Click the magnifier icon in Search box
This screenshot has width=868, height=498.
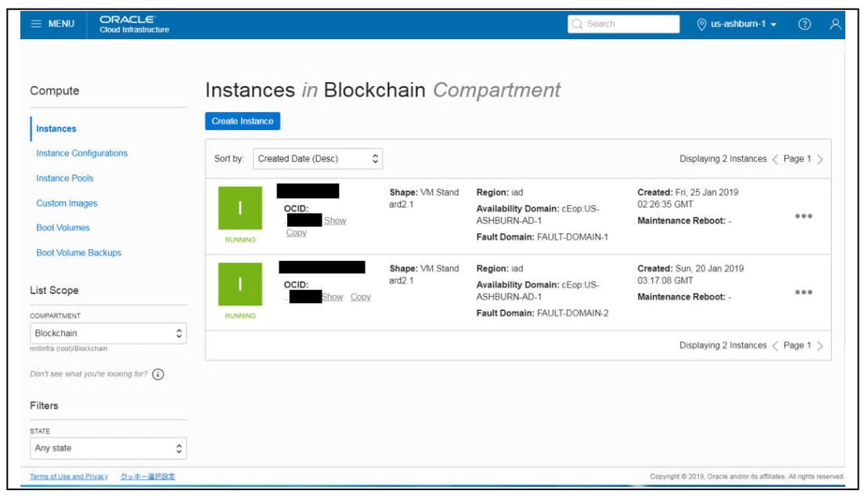577,23
